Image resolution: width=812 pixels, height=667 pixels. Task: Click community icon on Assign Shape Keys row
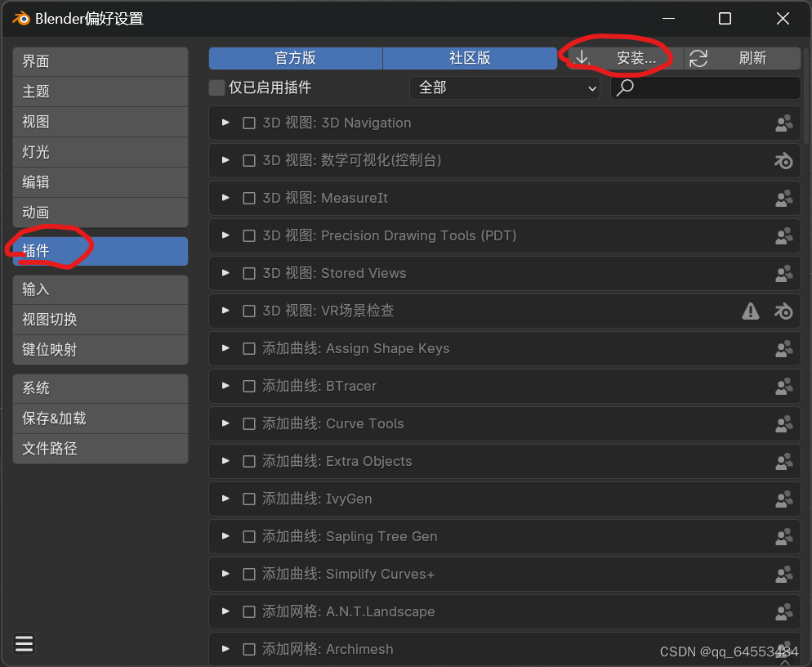[783, 348]
